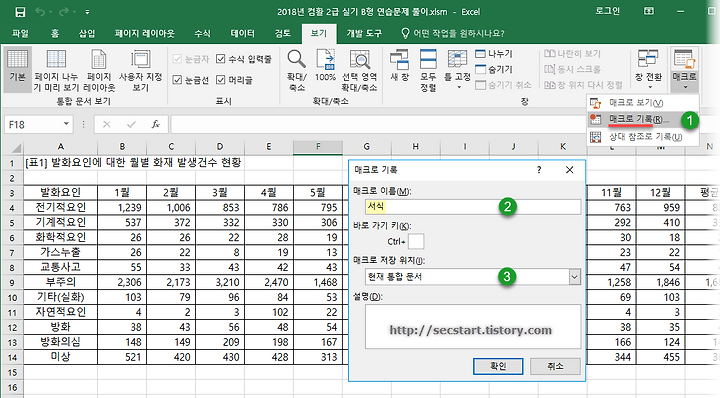Select column A header
720x398 pixels.
click(61, 146)
